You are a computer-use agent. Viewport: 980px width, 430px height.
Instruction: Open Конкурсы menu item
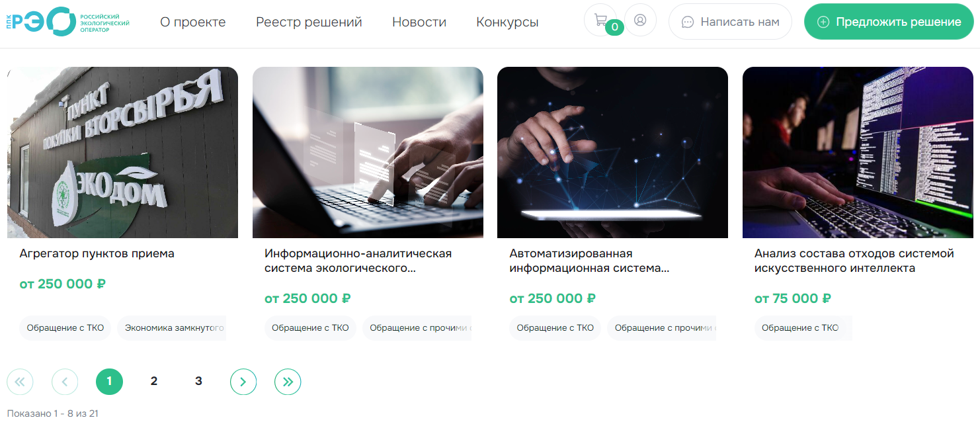[507, 22]
